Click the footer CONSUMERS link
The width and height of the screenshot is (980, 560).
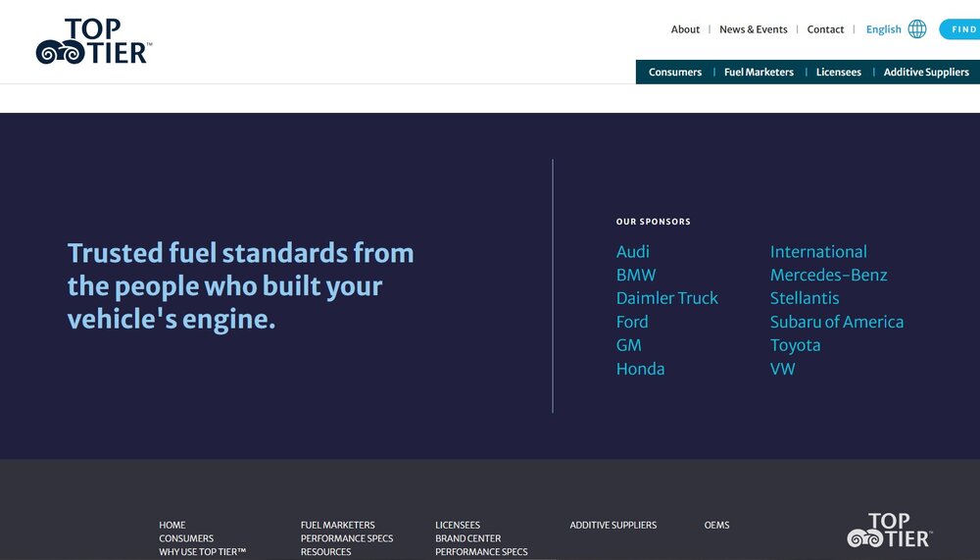(x=185, y=538)
